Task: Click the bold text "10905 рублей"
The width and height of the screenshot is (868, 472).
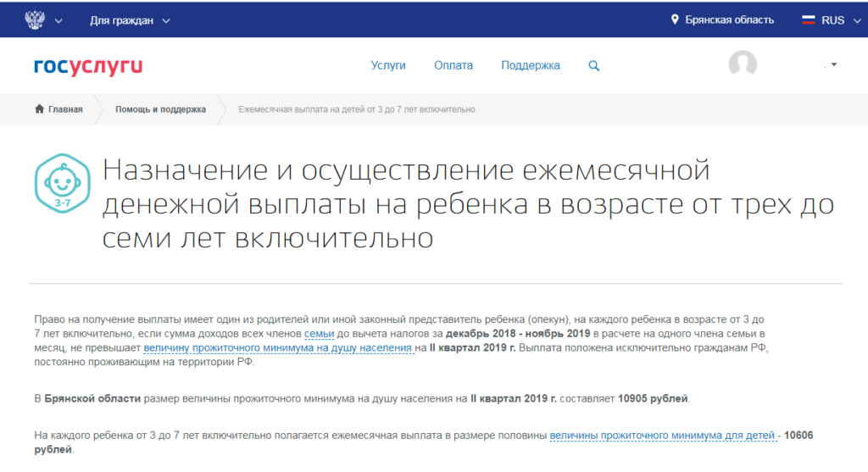Action: pyautogui.click(x=653, y=398)
